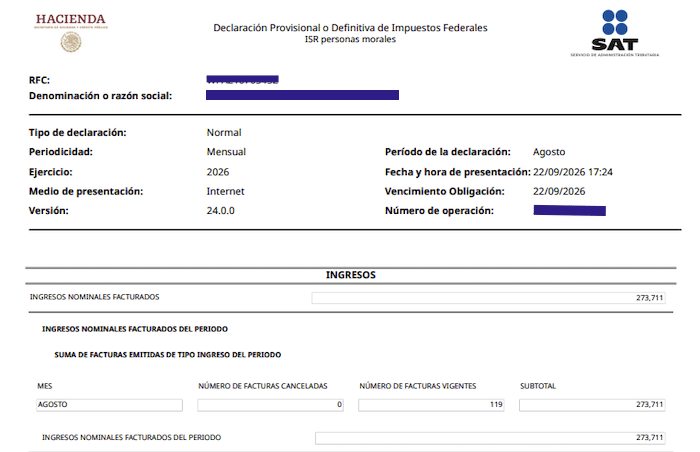700x452 pixels.
Task: Click 'Período de la declaración:' label
Action: 448,152
